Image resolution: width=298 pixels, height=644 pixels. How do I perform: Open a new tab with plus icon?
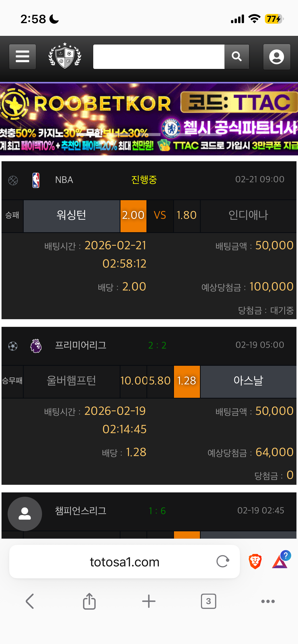pyautogui.click(x=149, y=601)
